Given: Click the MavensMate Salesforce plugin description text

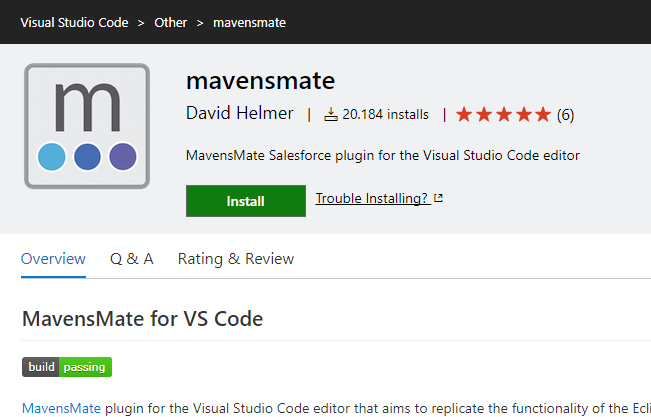Looking at the screenshot, I should pyautogui.click(x=383, y=155).
